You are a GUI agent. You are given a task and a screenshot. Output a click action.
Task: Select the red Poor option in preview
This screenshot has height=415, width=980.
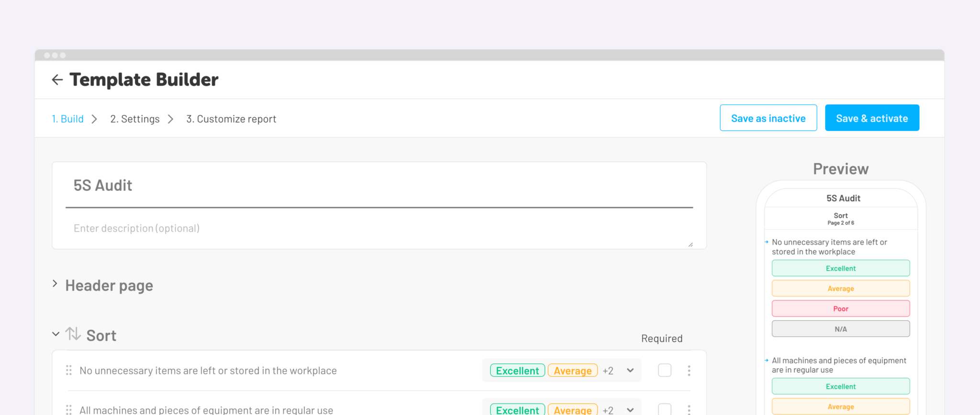[840, 309]
